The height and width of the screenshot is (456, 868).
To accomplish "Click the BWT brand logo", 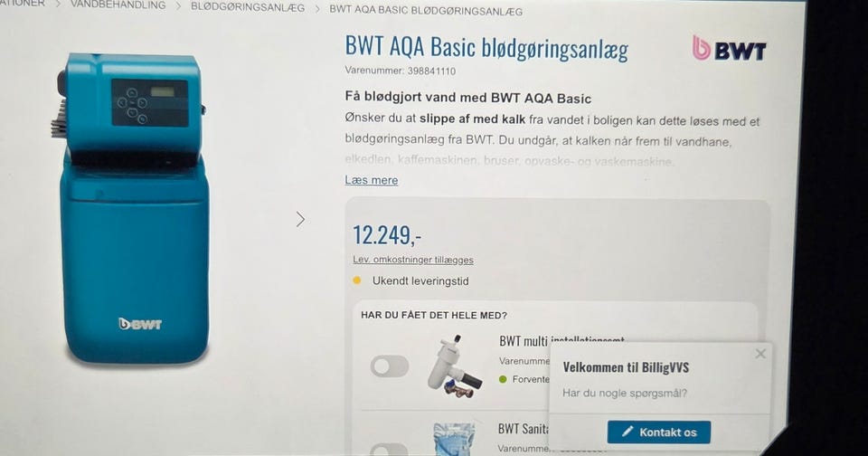I will [729, 49].
